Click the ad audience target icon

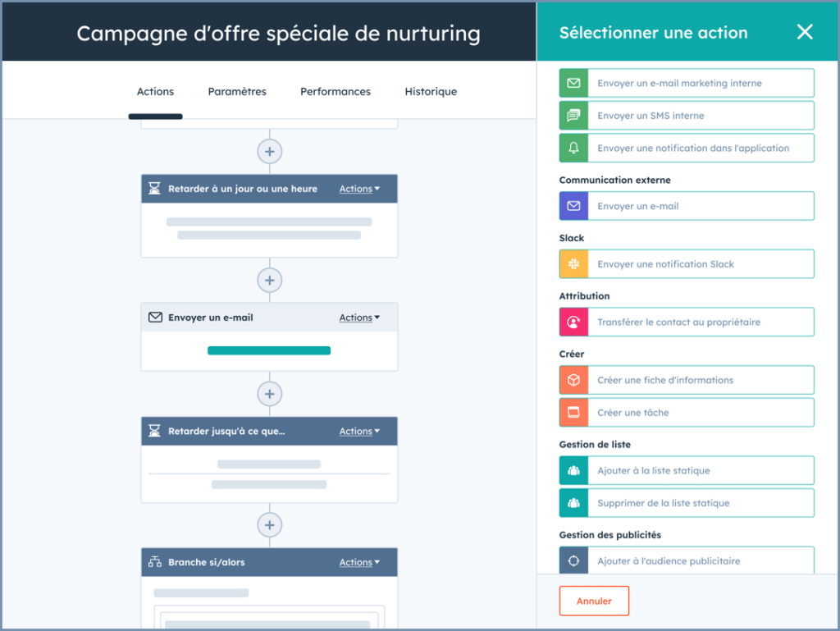pos(573,561)
